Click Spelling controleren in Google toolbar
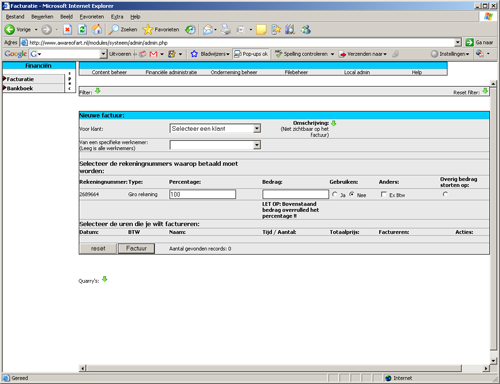 302,54
